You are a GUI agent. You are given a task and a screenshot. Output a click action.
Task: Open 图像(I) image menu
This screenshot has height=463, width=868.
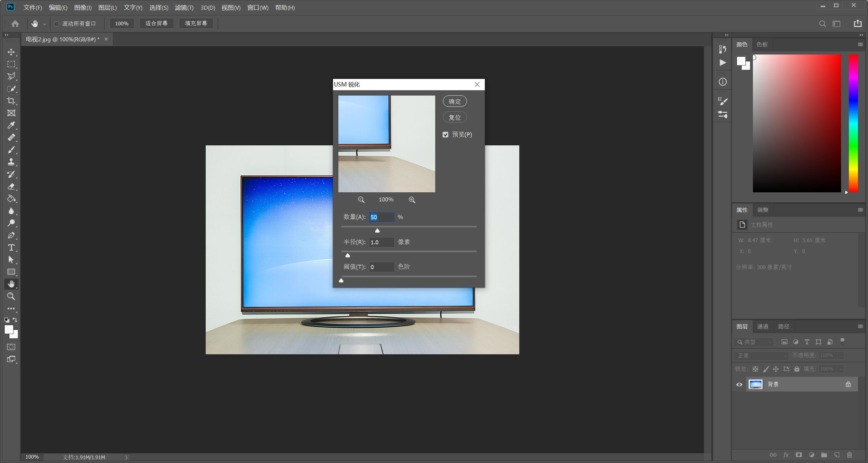[83, 8]
